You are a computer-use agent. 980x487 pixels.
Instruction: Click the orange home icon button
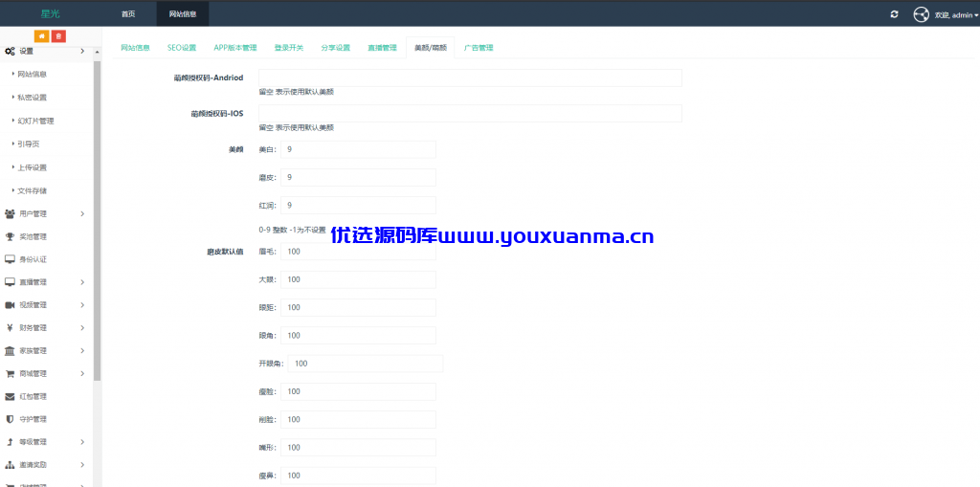[42, 36]
